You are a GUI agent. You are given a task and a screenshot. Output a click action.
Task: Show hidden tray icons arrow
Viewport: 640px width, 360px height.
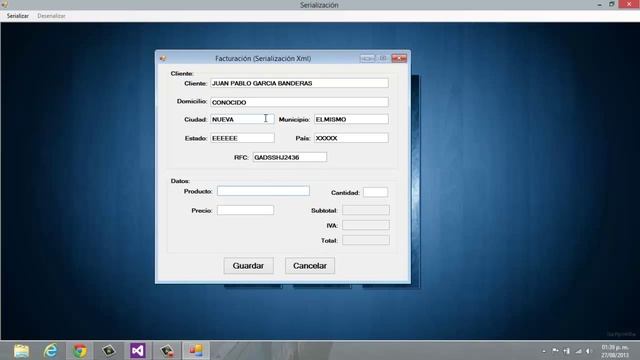(x=544, y=351)
